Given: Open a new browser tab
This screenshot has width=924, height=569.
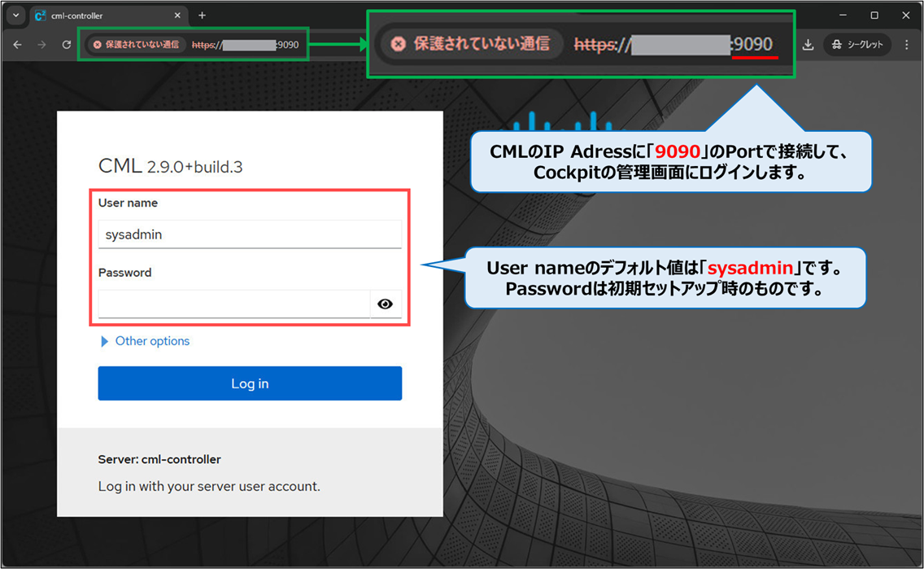Looking at the screenshot, I should (x=202, y=15).
